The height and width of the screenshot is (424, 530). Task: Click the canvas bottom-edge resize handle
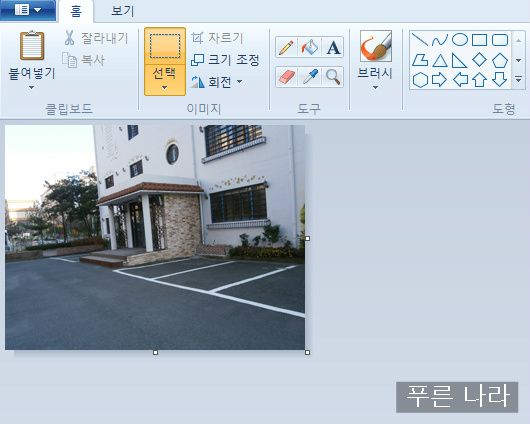(x=155, y=352)
